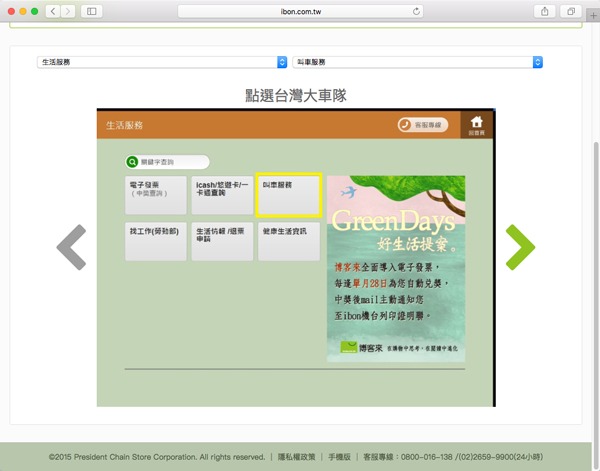This screenshot has width=600, height=471.
Task: Click the home icon in orange header
Action: 476,125
